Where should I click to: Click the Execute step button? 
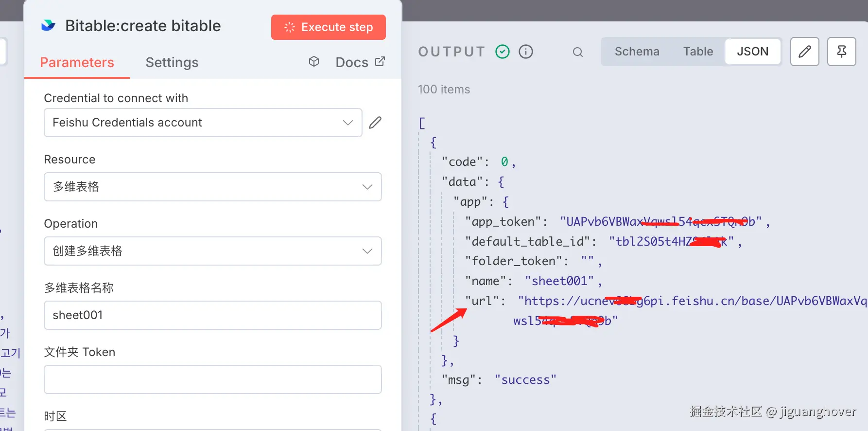(329, 27)
